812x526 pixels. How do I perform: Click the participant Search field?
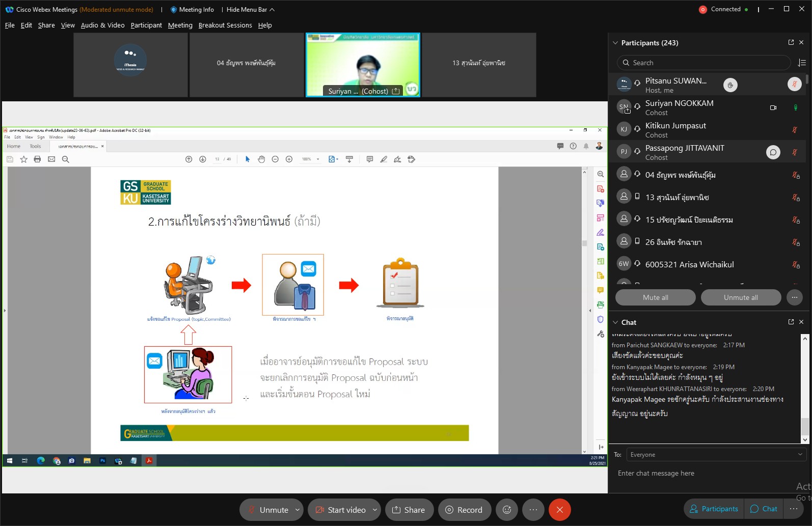(x=704, y=63)
